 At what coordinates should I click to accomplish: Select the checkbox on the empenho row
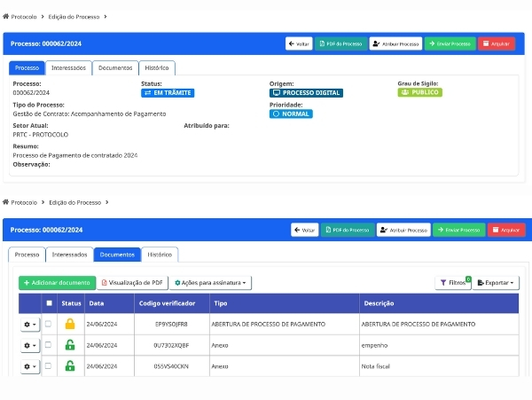[x=49, y=345]
